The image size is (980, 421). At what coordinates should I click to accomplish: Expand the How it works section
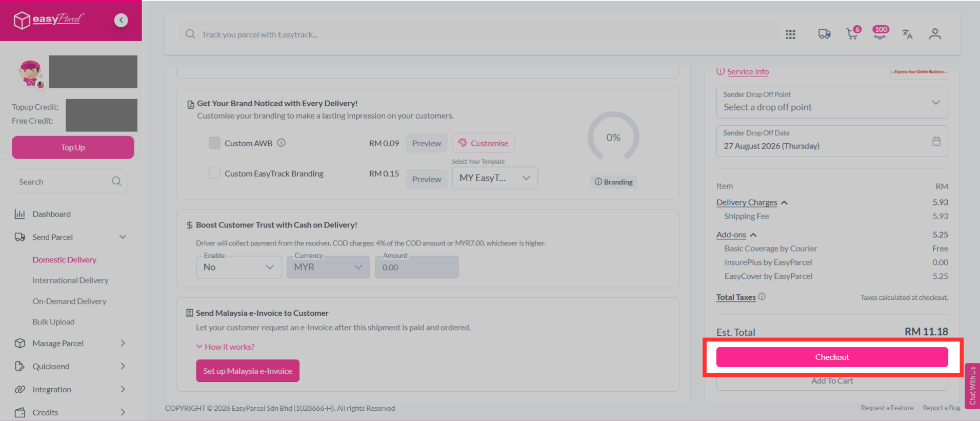click(226, 347)
